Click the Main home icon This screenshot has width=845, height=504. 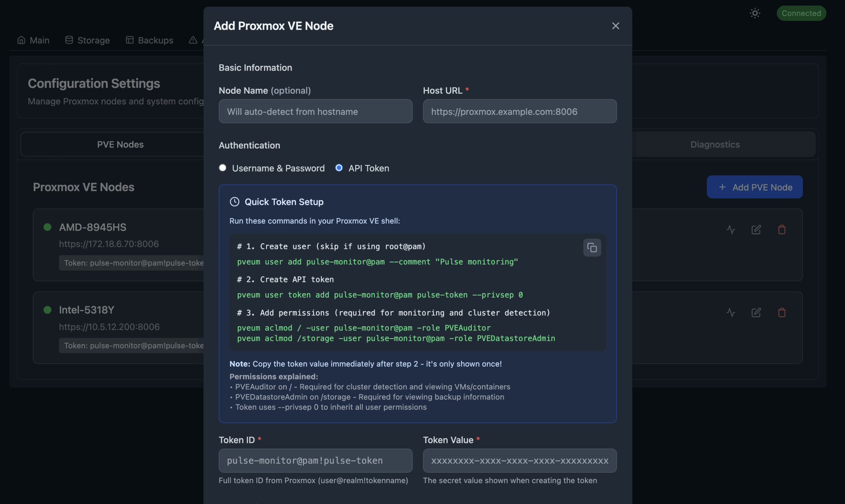(21, 40)
